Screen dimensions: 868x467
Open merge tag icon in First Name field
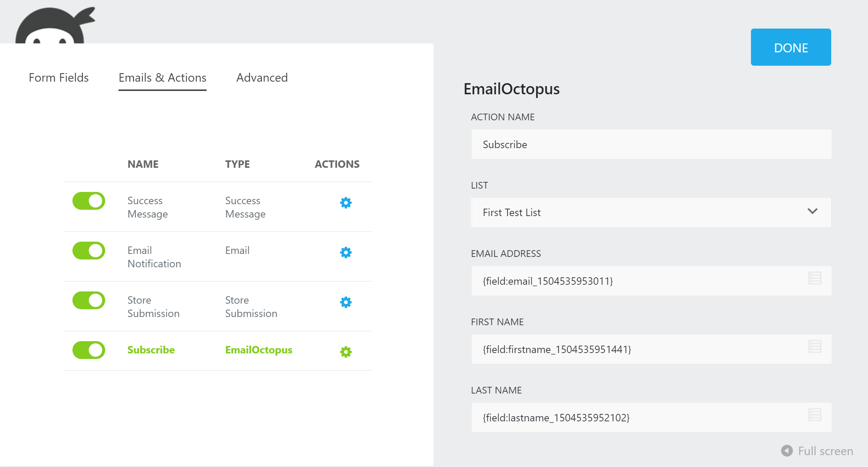(814, 346)
